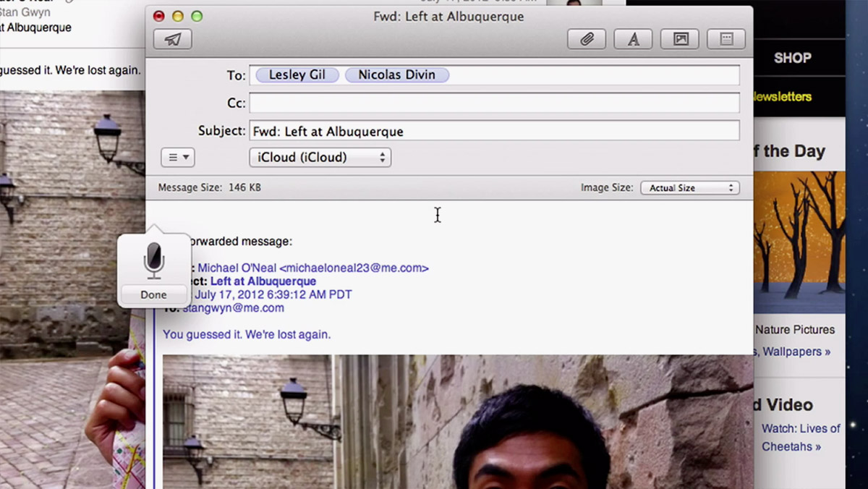Click the Send paper airplane icon
This screenshot has width=868, height=489.
point(173,39)
